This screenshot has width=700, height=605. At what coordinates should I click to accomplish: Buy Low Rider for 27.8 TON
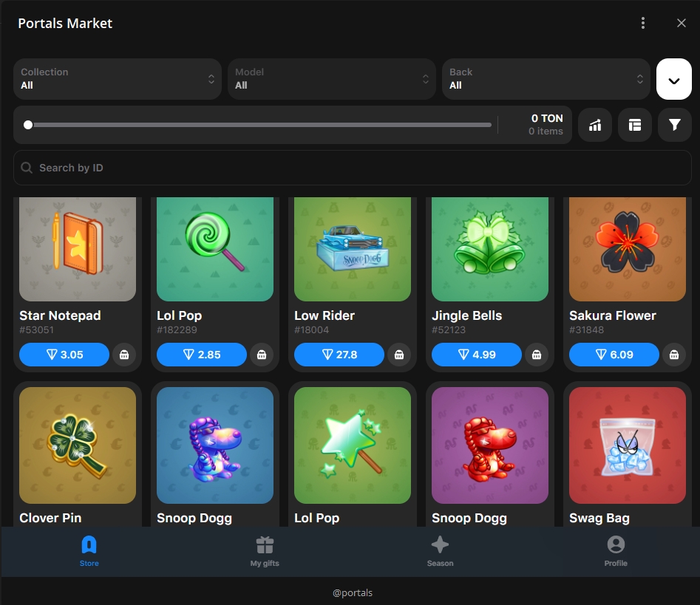pyautogui.click(x=339, y=355)
